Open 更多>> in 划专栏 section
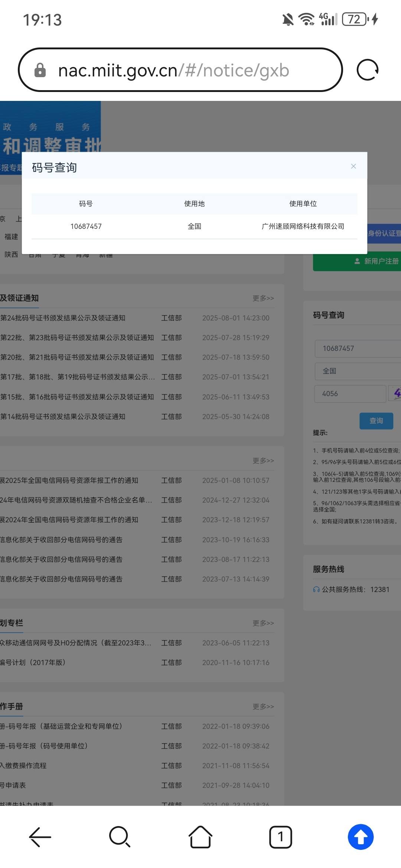This screenshot has width=401, height=868. coord(263,623)
